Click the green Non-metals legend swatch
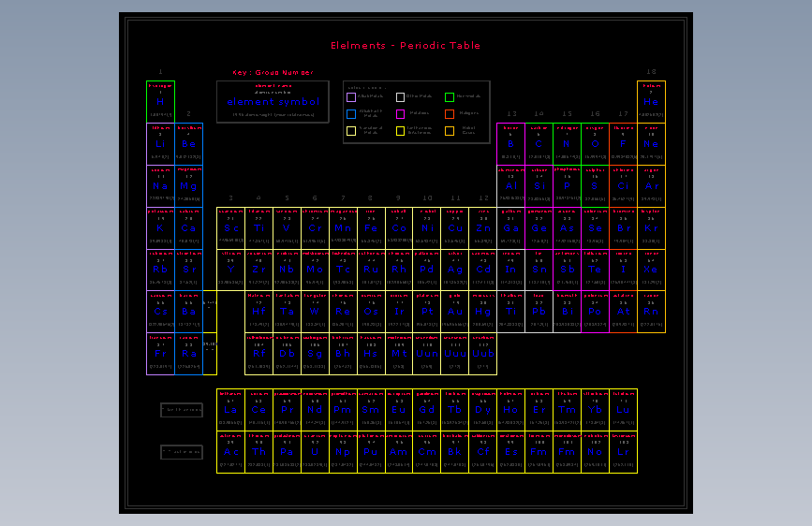The height and width of the screenshot is (526, 812). (x=450, y=97)
